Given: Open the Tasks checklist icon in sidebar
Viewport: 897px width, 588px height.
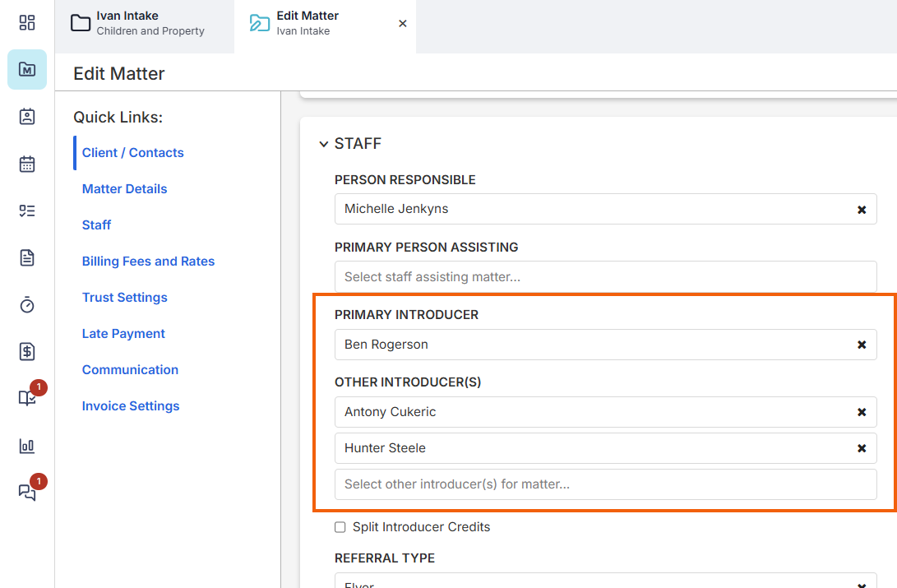Looking at the screenshot, I should 27,211.
